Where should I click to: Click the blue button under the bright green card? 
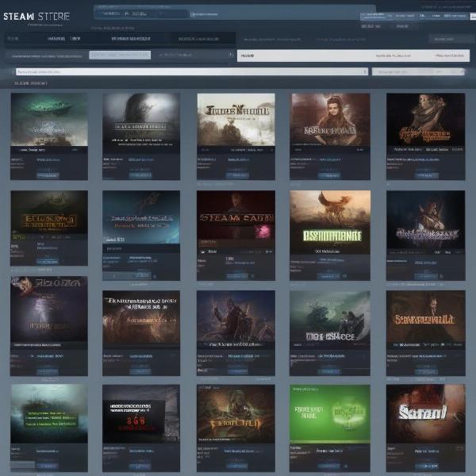(x=328, y=466)
